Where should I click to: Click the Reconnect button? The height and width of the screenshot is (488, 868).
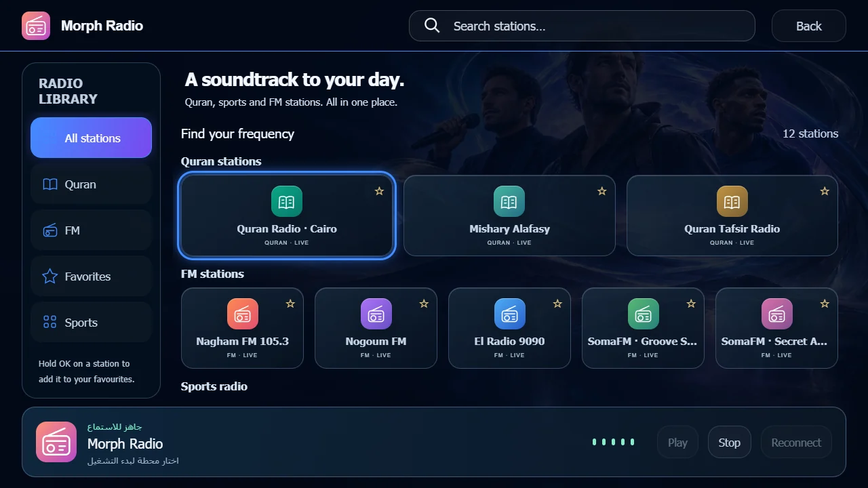pyautogui.click(x=796, y=443)
